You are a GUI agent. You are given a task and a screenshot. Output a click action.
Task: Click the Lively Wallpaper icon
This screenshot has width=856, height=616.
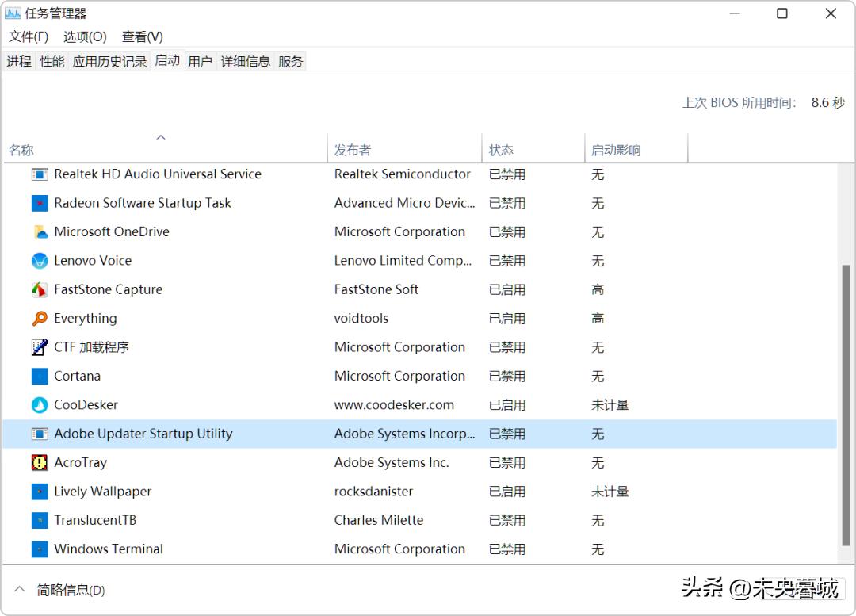pos(40,492)
